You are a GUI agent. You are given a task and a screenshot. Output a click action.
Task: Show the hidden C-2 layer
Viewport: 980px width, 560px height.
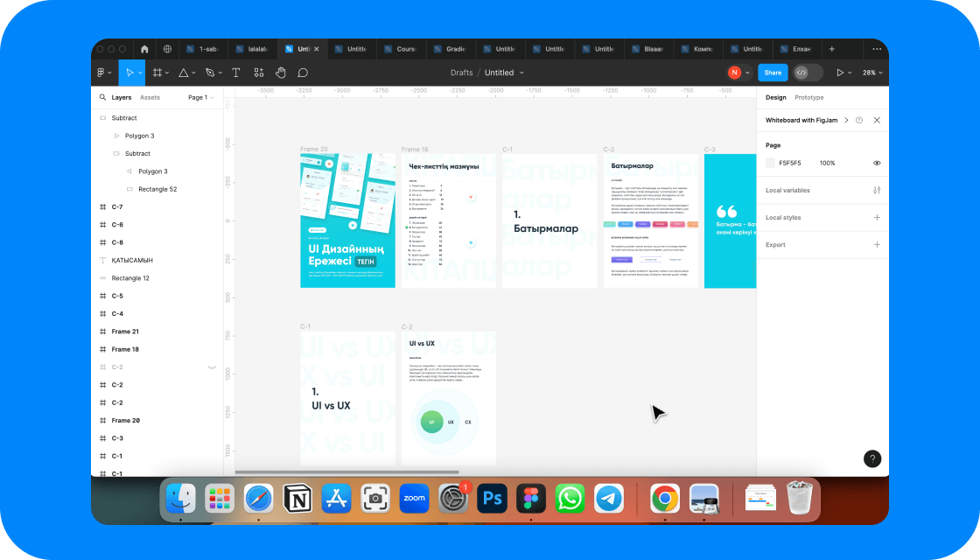pyautogui.click(x=211, y=367)
